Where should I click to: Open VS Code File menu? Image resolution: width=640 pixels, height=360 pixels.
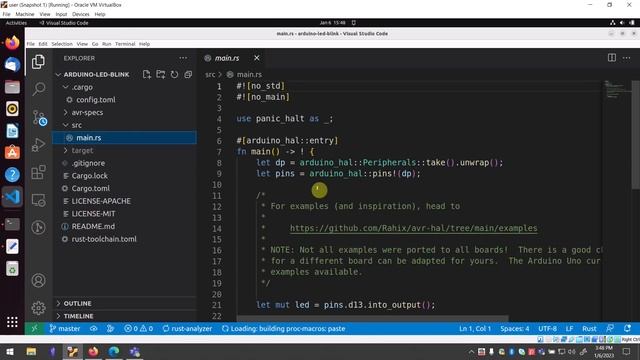coord(31,44)
